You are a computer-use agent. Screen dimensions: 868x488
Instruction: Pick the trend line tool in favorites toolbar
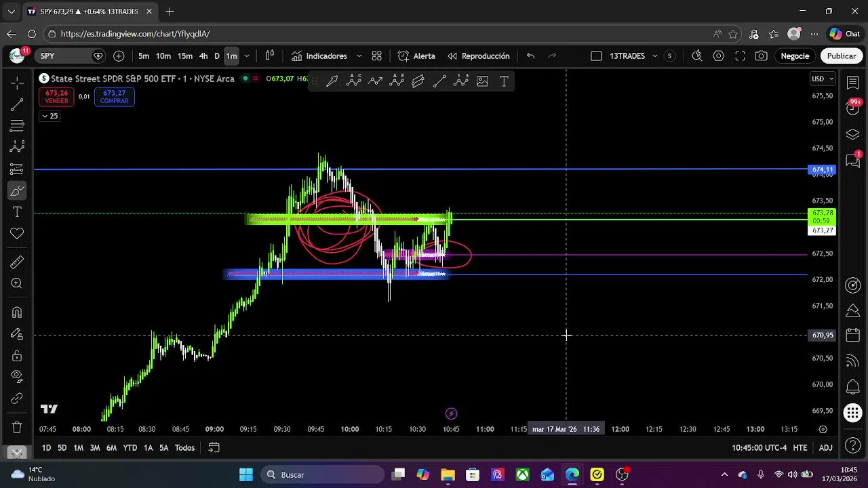tap(439, 81)
